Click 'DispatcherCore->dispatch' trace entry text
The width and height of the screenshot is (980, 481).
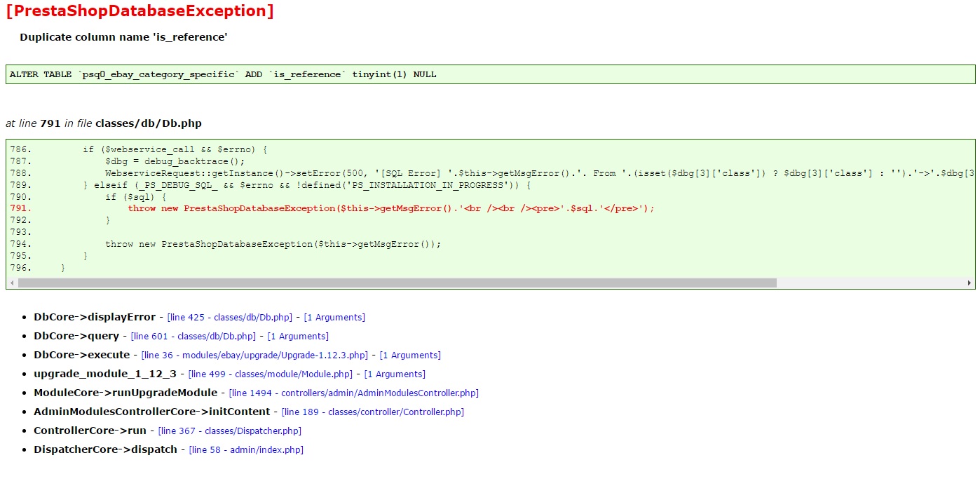(x=106, y=449)
